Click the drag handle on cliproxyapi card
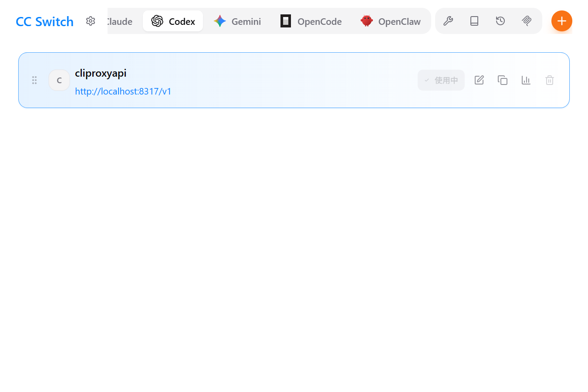Screen dimensions: 588x392 pyautogui.click(x=34, y=80)
